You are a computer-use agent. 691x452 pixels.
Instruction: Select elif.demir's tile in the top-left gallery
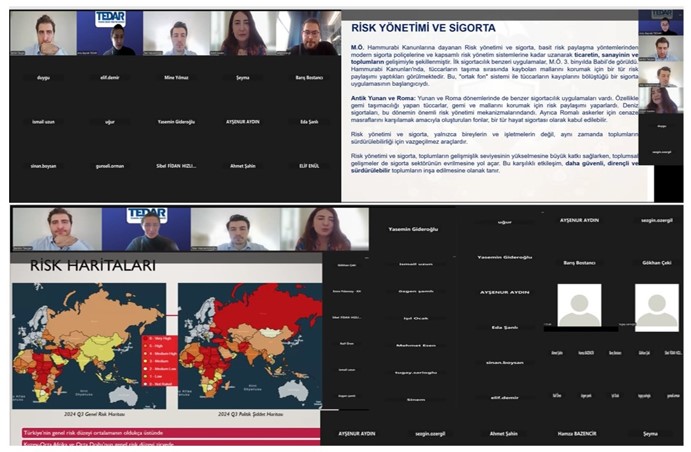click(110, 78)
